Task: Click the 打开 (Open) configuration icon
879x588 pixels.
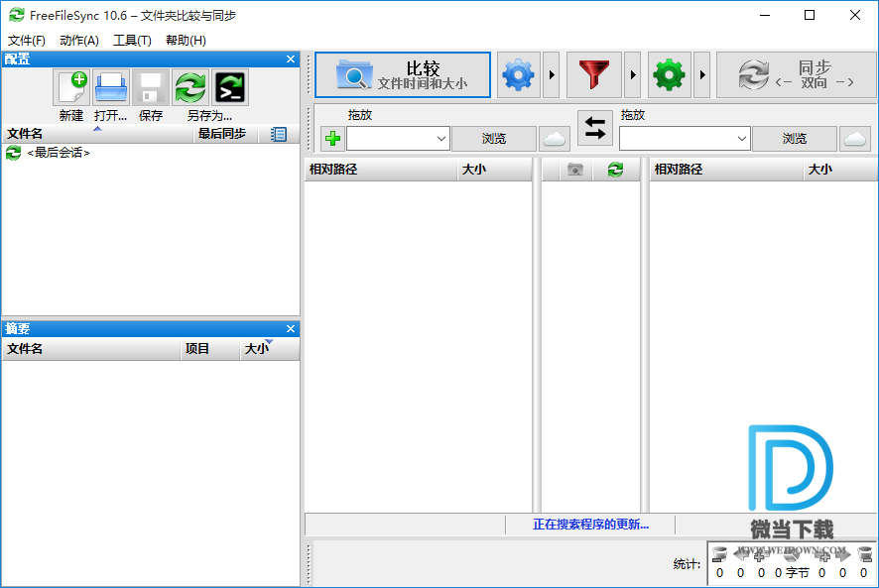Action: tap(111, 87)
